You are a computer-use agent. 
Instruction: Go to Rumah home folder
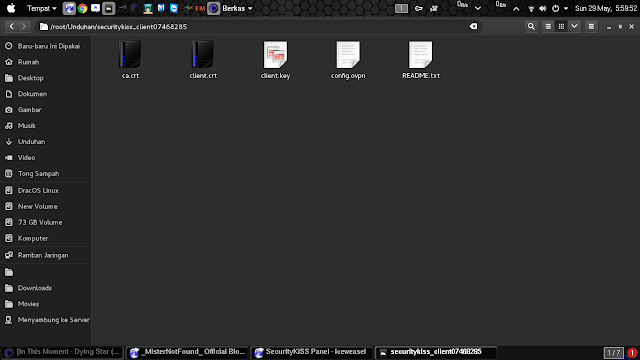tap(45, 62)
